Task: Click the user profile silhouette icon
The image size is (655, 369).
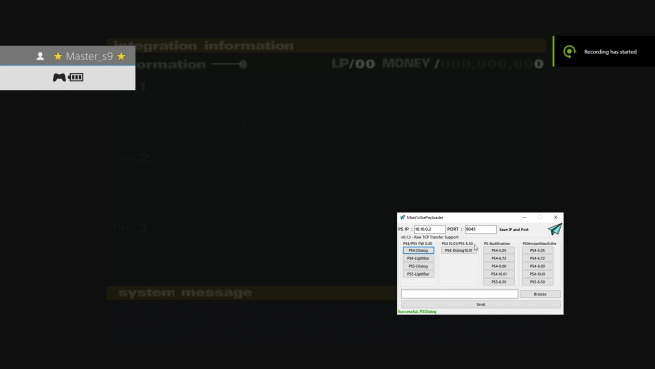Action: tap(40, 56)
